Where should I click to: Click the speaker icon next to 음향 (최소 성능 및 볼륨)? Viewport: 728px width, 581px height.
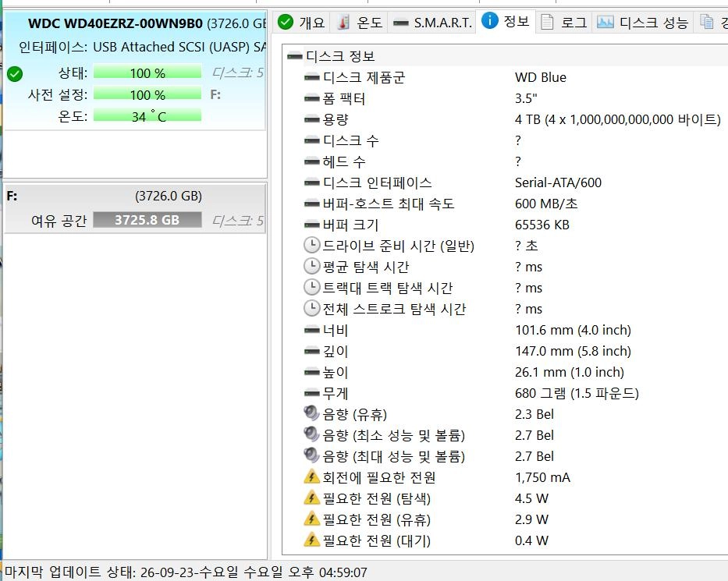311,434
